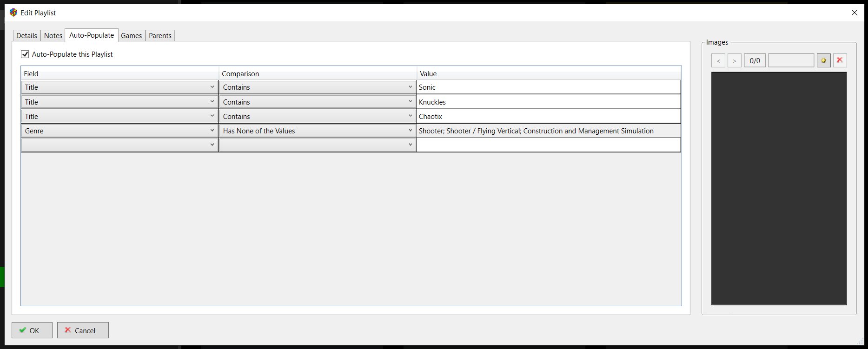868x349 pixels.
Task: Click the red X delete image icon
Action: coord(840,60)
